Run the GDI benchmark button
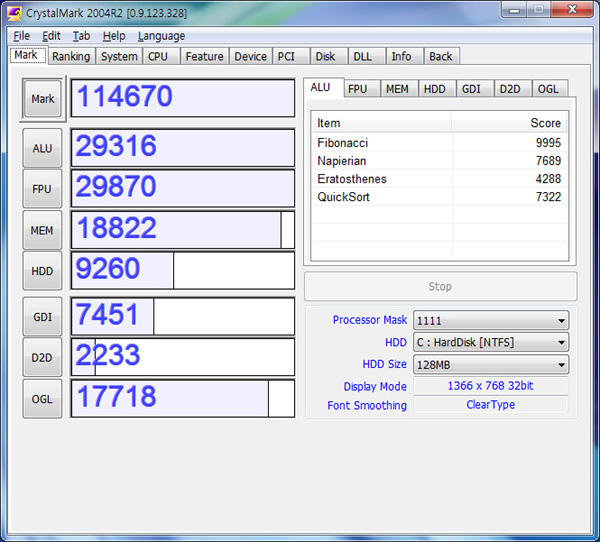Screen dimensions: 600x542 [42, 317]
